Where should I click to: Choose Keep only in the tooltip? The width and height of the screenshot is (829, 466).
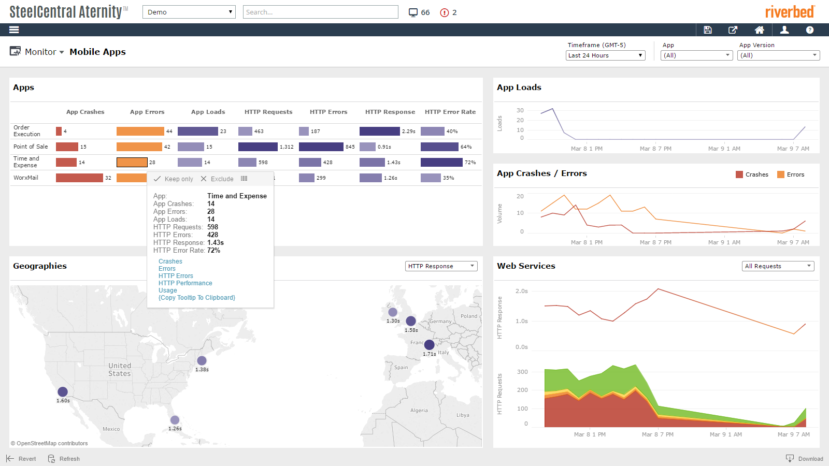[173, 179]
